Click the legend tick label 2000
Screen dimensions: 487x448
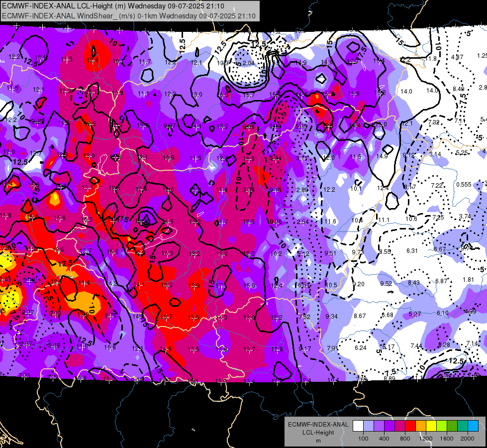coord(468,439)
